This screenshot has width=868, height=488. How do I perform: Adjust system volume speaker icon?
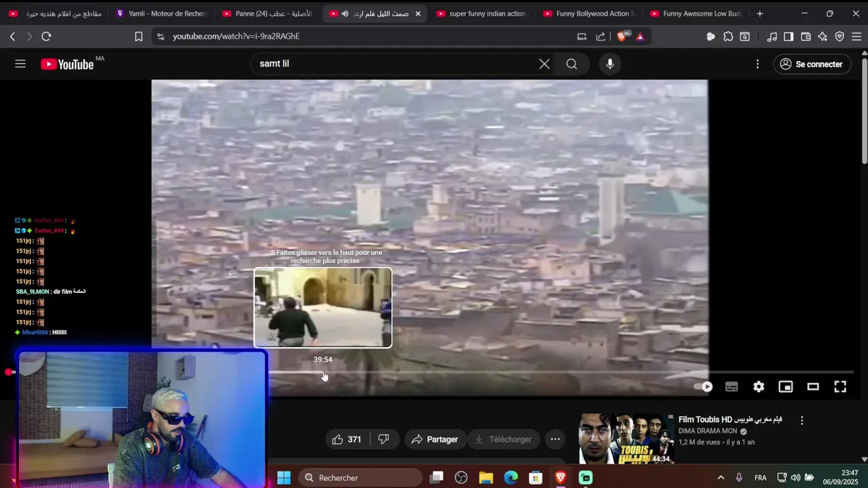(795, 478)
